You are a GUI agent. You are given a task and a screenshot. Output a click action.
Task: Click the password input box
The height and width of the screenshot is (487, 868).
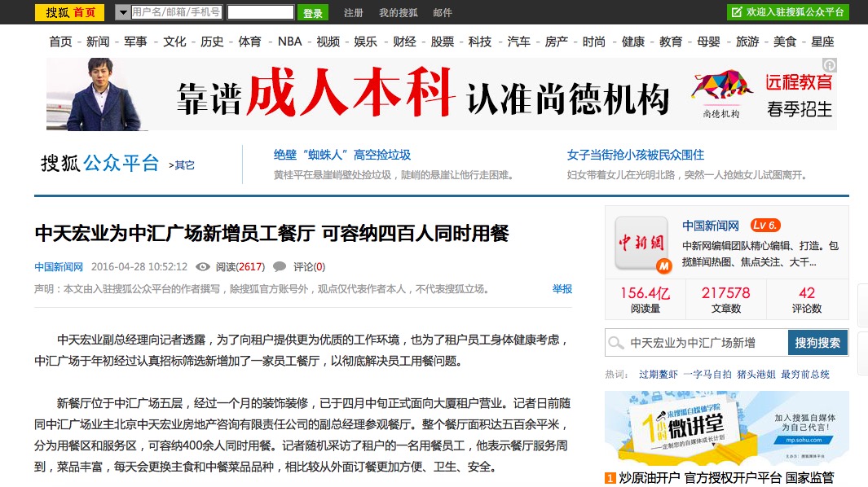(260, 12)
